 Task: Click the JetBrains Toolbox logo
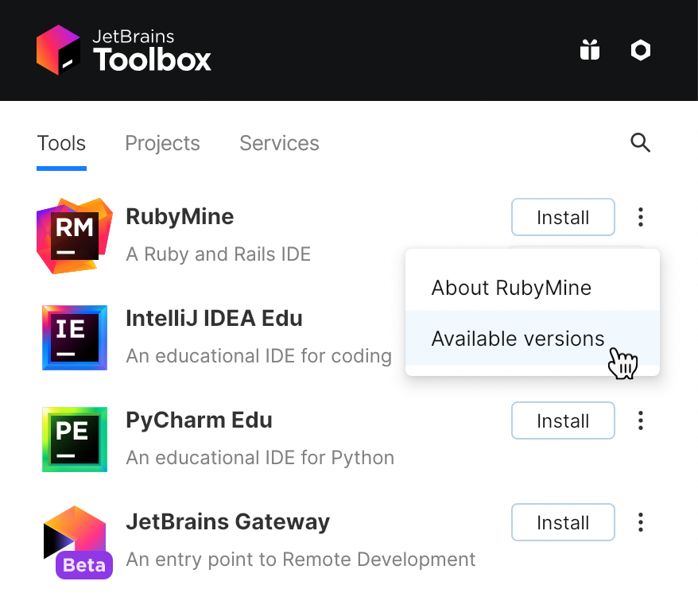[x=123, y=50]
